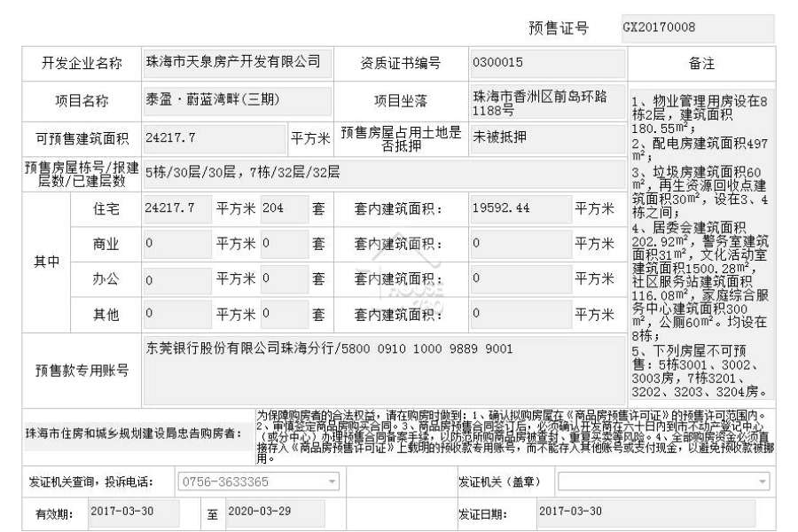Viewport: 798px width, 532px height.
Task: Click the 可预售建筑面积 label
Action: (x=82, y=139)
